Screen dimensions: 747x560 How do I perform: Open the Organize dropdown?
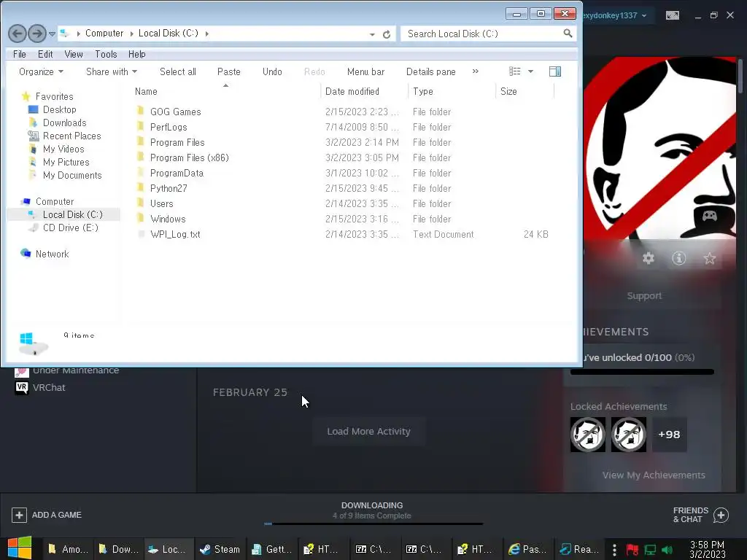(41, 72)
